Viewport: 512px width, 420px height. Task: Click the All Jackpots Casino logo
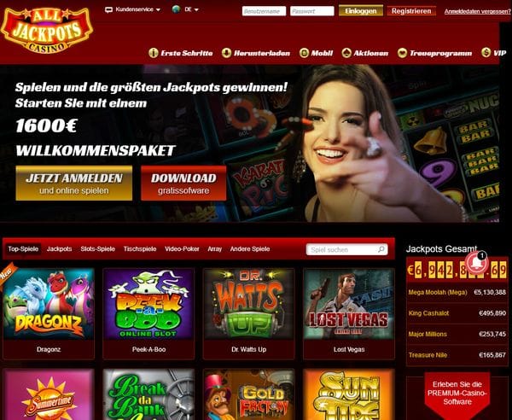click(47, 31)
